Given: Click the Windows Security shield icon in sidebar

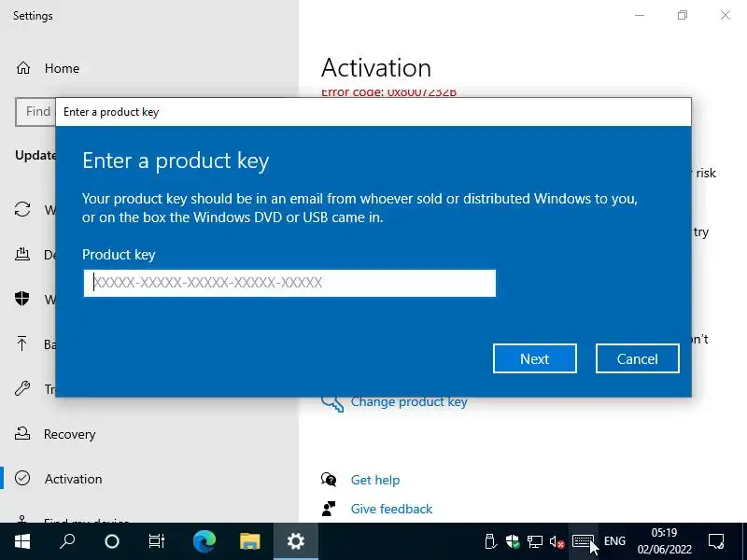Looking at the screenshot, I should [21, 299].
